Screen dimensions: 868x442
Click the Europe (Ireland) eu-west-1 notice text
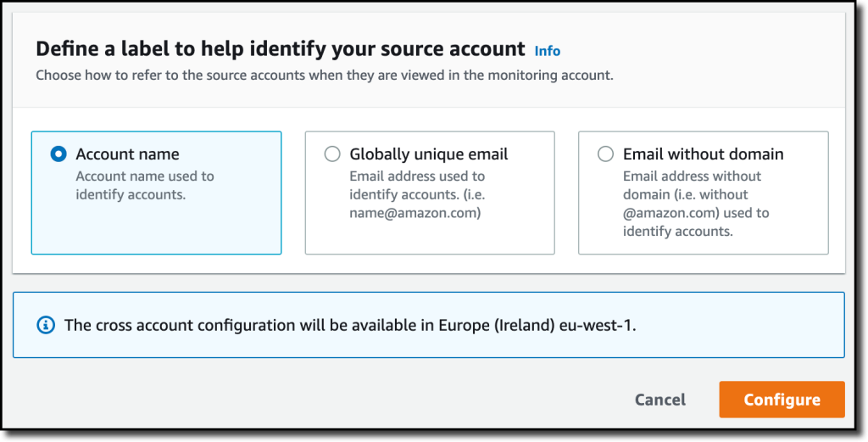(349, 325)
